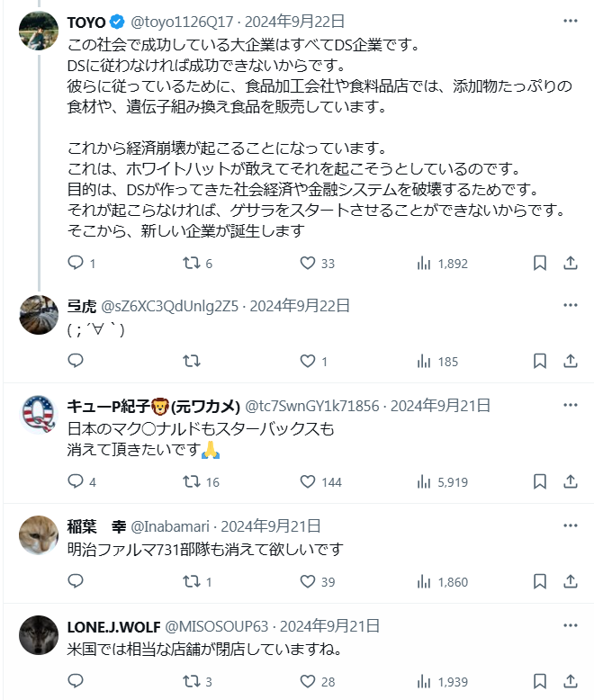The height and width of the screenshot is (700, 594).
Task: Share LONE.J.WOLF's reply
Action: coord(570,681)
